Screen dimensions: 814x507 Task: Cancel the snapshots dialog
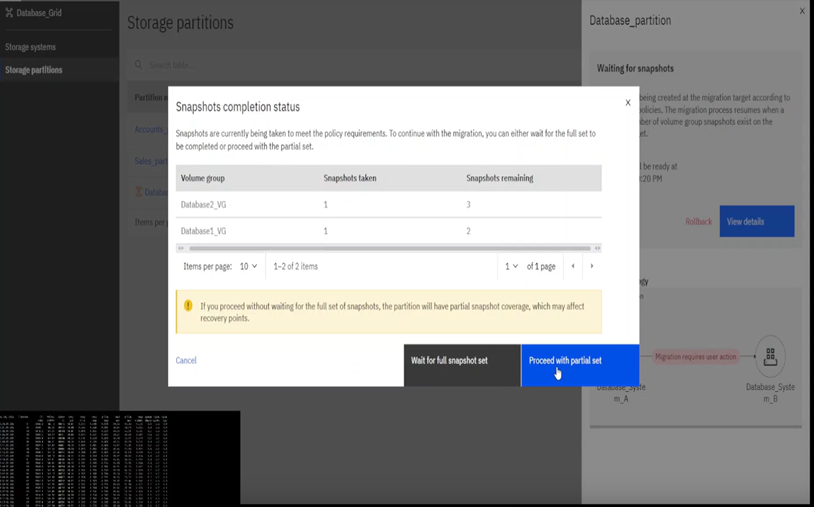[186, 360]
